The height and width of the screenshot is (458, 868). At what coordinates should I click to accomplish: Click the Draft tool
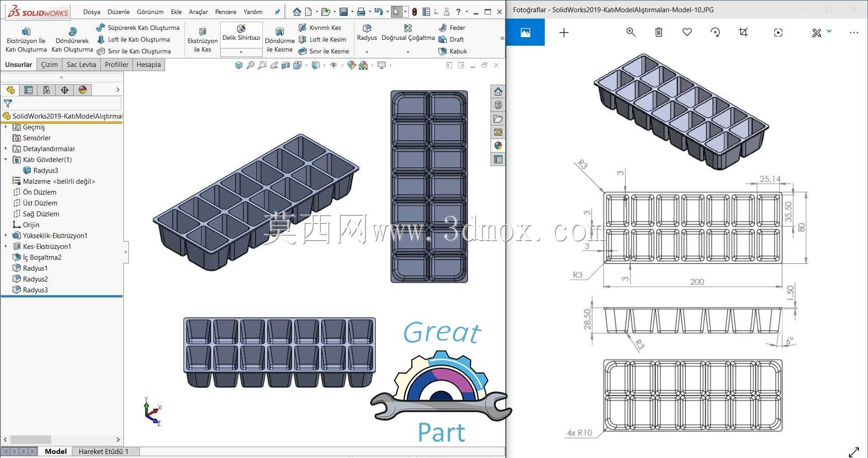click(x=451, y=39)
